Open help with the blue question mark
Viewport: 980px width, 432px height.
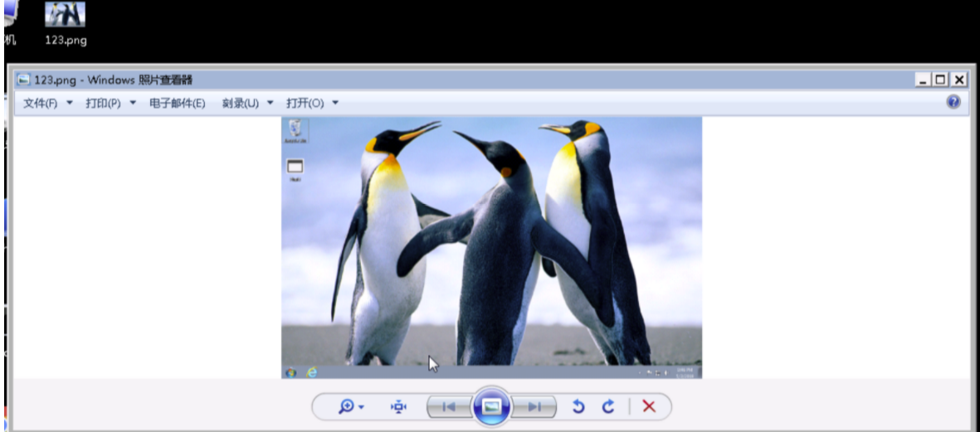pos(953,102)
